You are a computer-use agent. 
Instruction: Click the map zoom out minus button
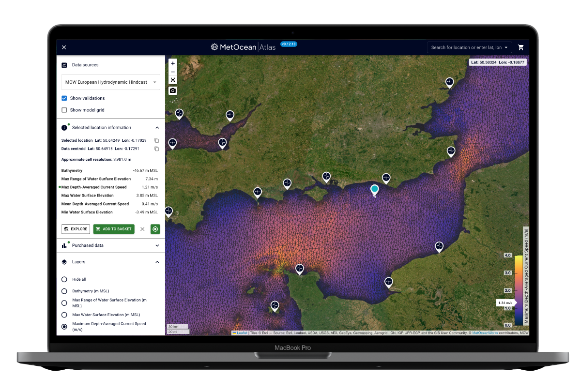tap(173, 72)
